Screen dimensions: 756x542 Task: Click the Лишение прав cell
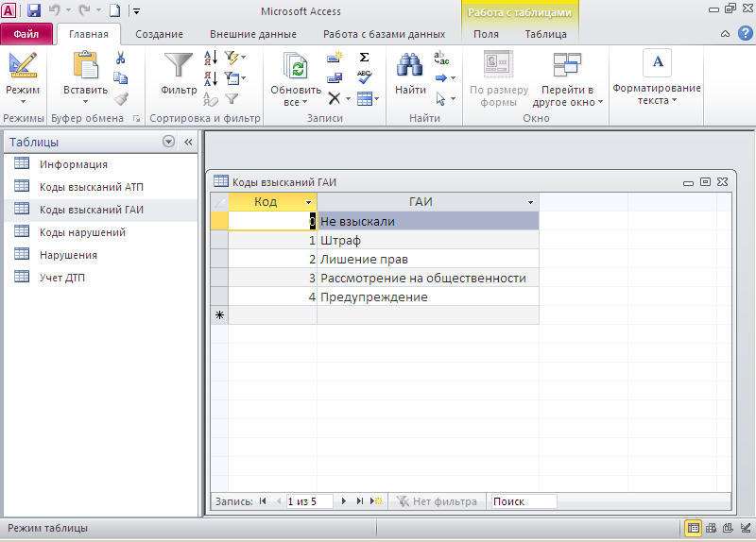[428, 259]
